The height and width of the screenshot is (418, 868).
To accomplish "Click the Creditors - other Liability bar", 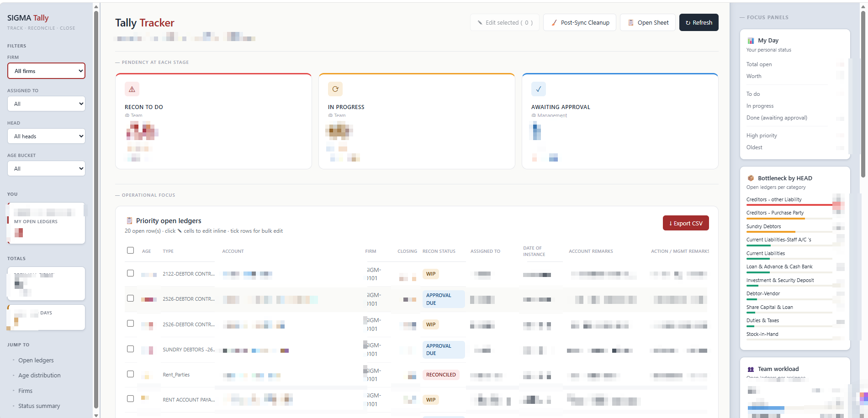I will click(x=789, y=205).
